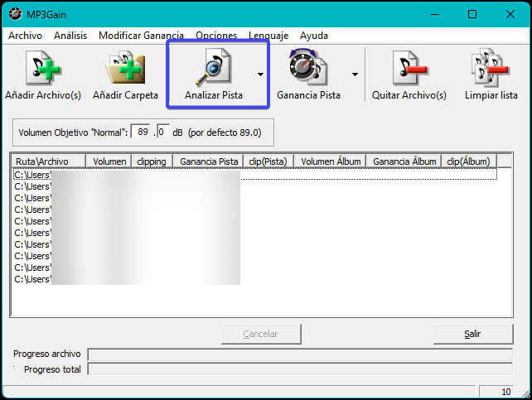Select the last C:\Users file row
Viewport: 532px width, 400px height.
click(x=255, y=279)
